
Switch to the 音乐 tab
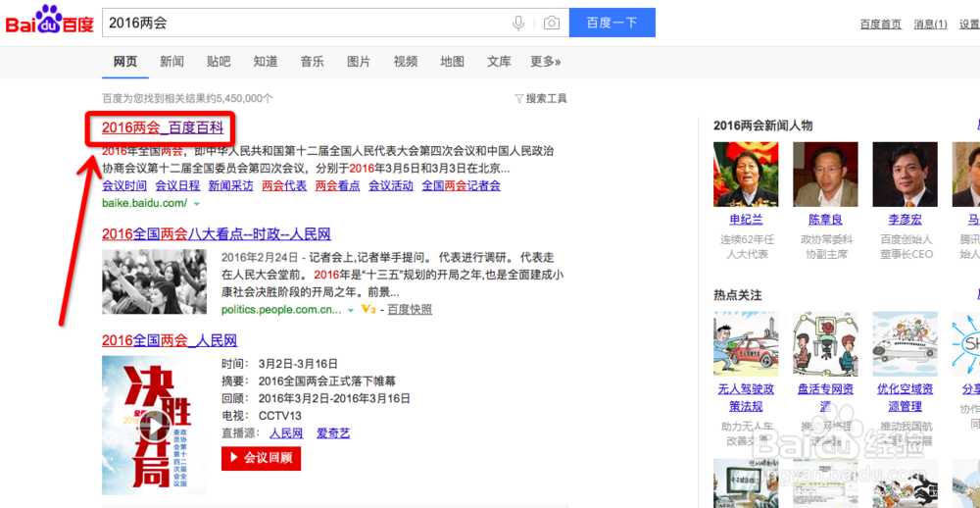(x=312, y=62)
